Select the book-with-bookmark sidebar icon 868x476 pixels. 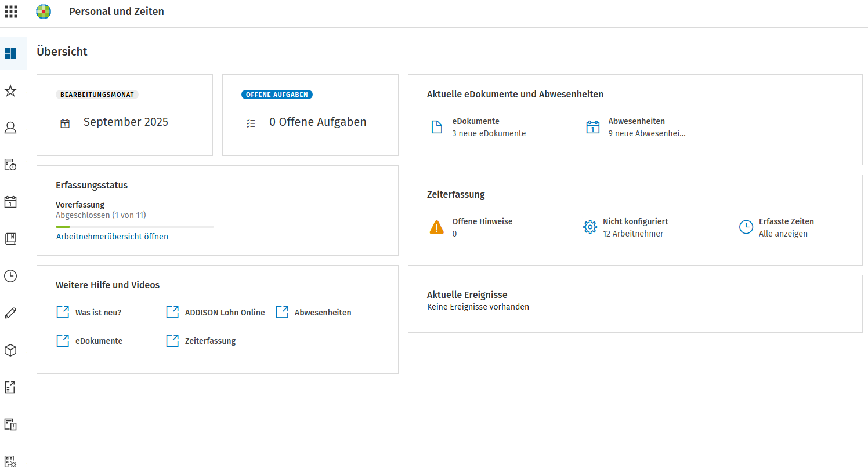[x=10, y=239]
